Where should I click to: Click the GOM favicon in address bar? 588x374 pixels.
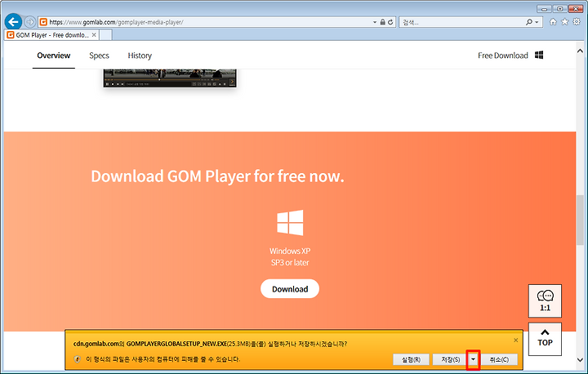click(x=43, y=22)
